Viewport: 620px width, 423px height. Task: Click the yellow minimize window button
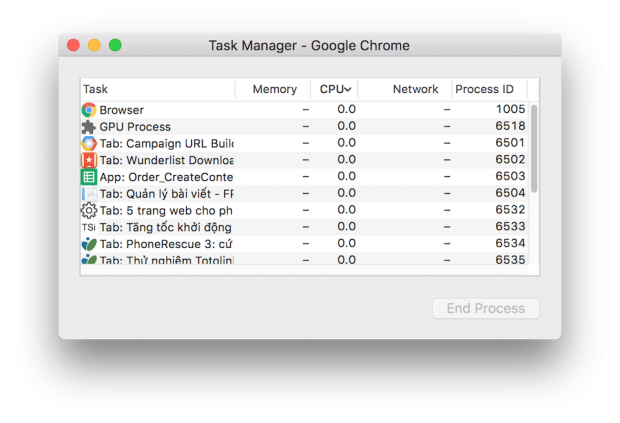click(x=94, y=45)
